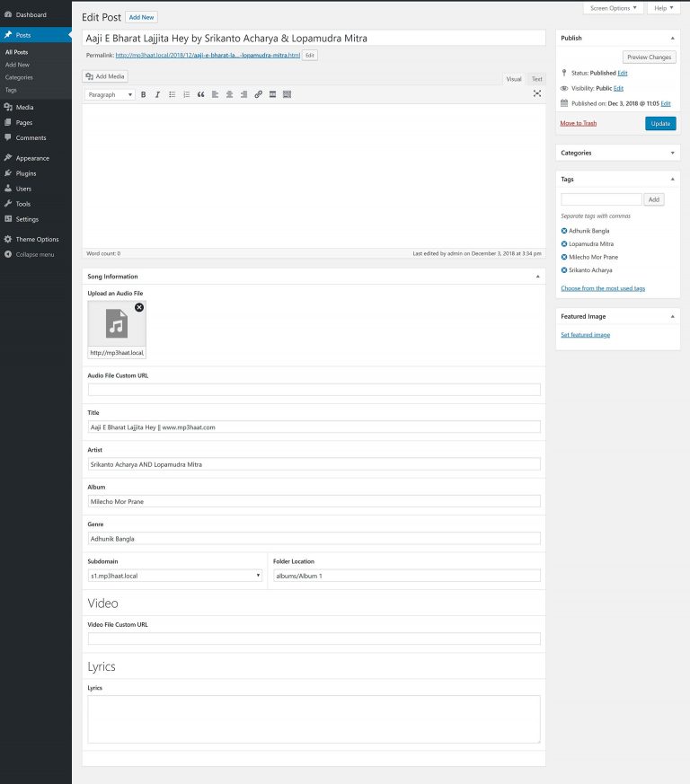This screenshot has width=690, height=784.
Task: Enable distraction-free writing mode icon
Action: 537,93
